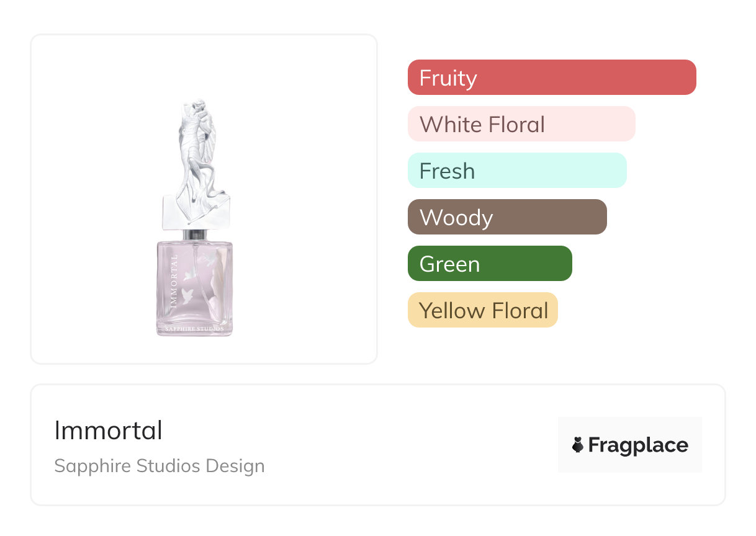Click the white statue bottle cap
This screenshot has width=756, height=536.
pos(197,155)
